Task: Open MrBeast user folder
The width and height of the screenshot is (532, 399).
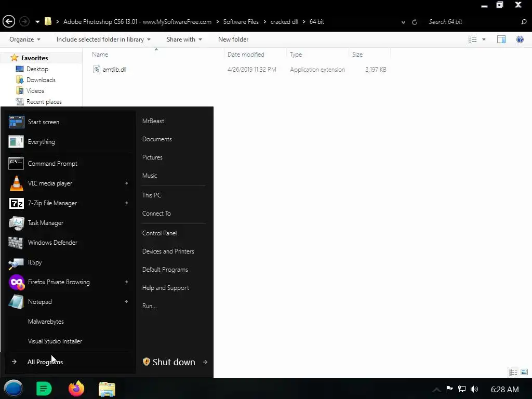Action: pos(153,121)
